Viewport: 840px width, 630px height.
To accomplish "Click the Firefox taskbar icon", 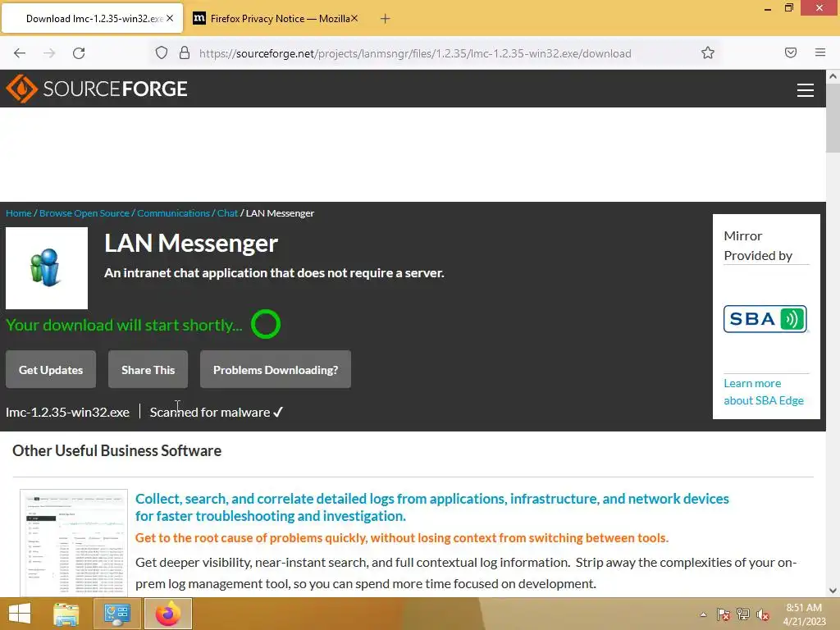I will pyautogui.click(x=167, y=614).
